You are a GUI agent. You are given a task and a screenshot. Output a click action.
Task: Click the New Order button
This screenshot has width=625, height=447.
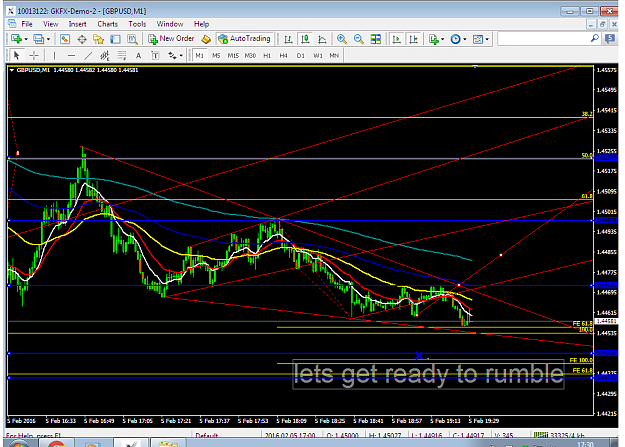click(x=171, y=39)
